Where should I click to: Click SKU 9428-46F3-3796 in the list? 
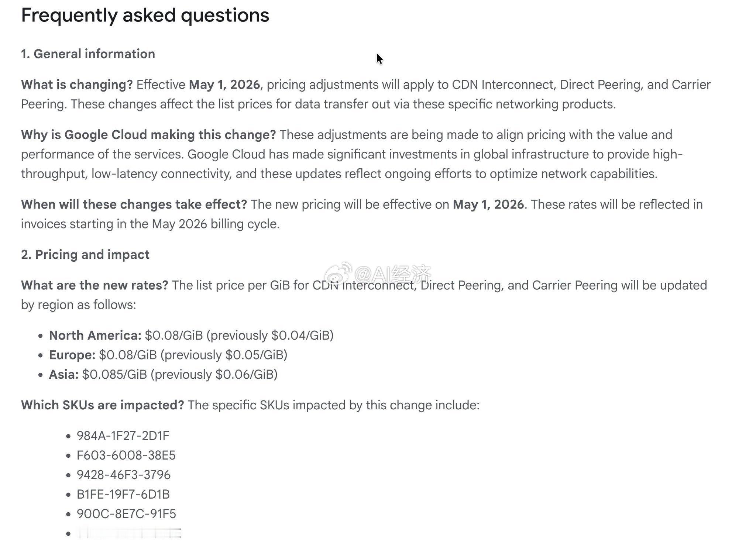click(124, 475)
